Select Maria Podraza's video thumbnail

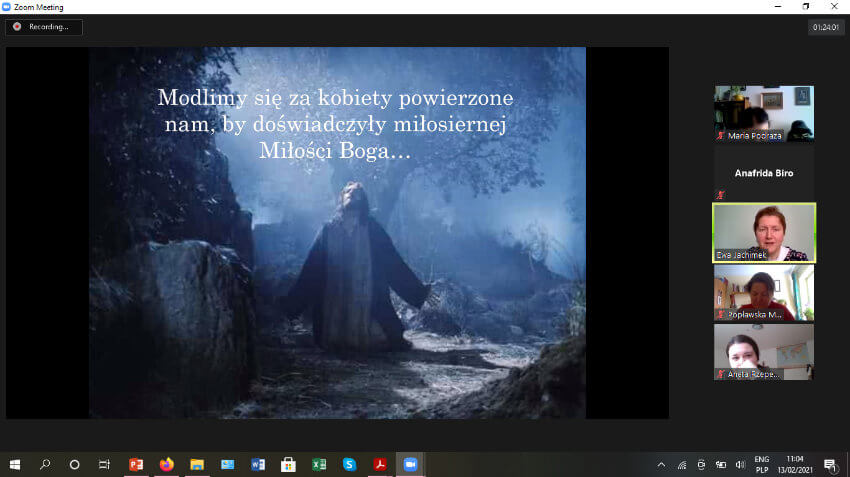[x=763, y=113]
